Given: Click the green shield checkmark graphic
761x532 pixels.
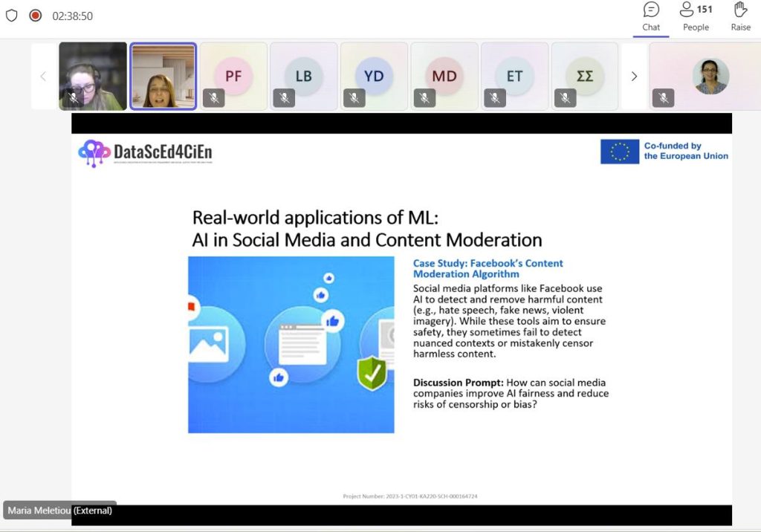Looking at the screenshot, I should point(372,372).
